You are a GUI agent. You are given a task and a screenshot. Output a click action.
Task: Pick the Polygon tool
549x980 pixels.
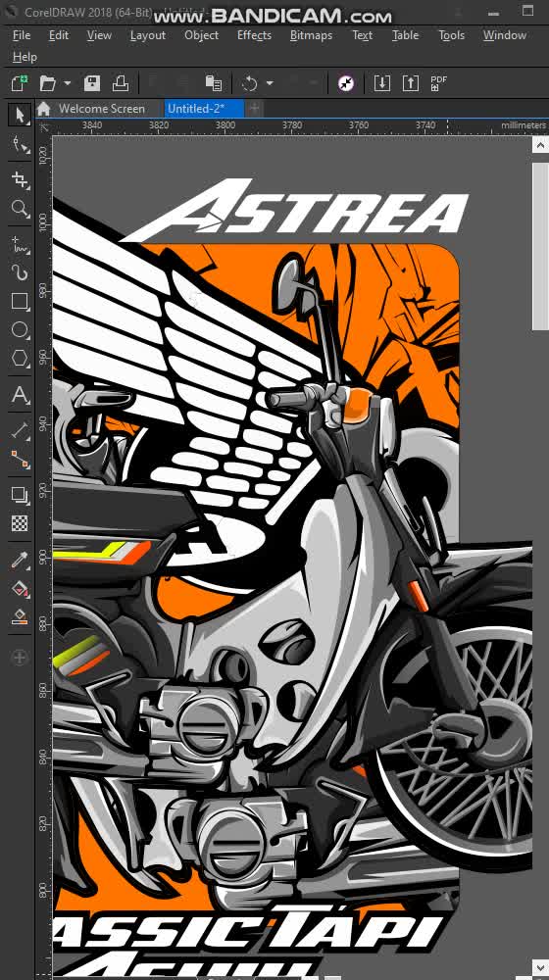coord(20,359)
